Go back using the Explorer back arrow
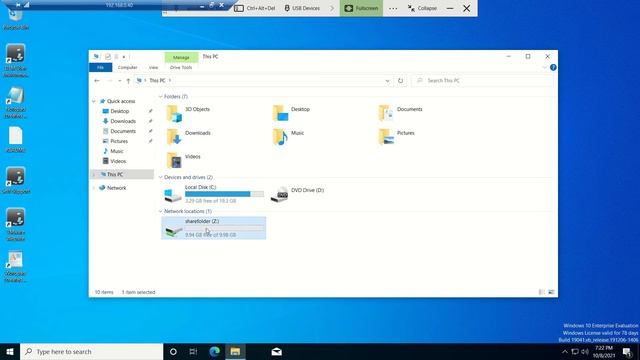 97,81
